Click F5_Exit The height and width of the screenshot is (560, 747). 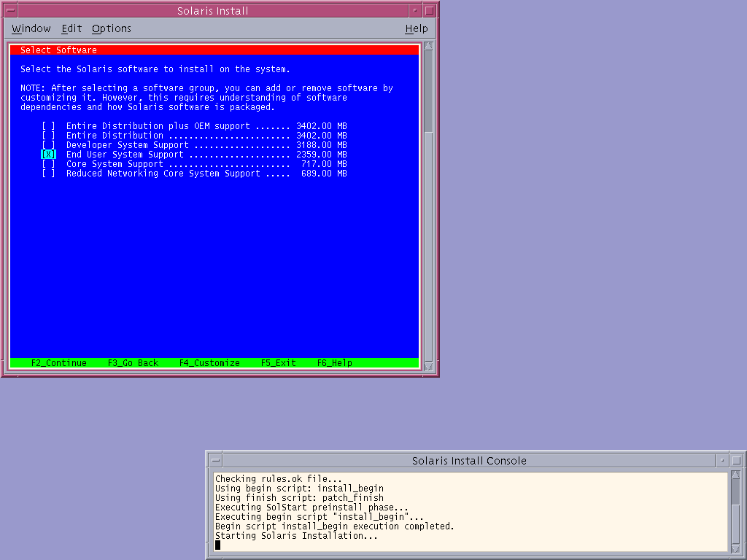[278, 363]
